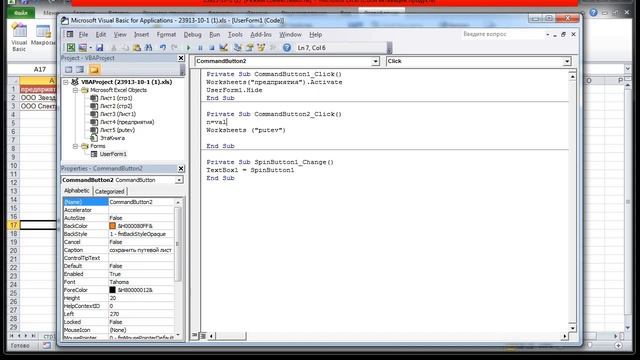Collapse the VBAProject tree node
640x360 pixels.
(x=66, y=82)
